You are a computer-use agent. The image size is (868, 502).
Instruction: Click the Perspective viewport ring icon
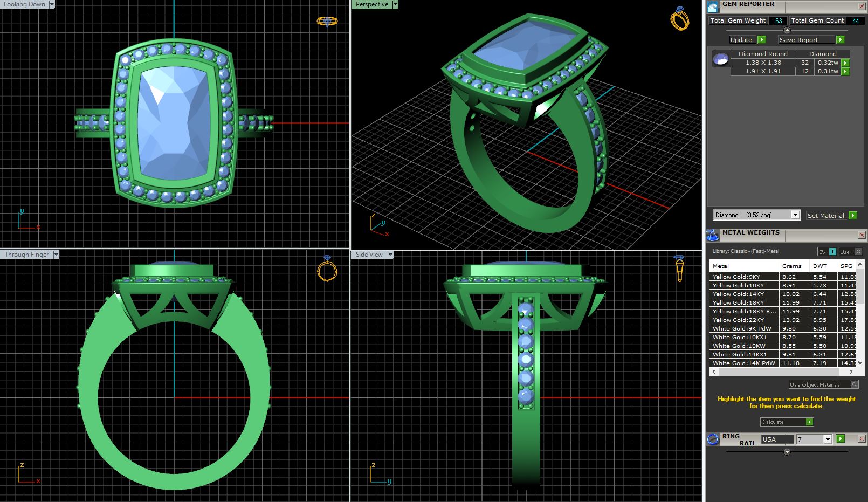tap(679, 19)
